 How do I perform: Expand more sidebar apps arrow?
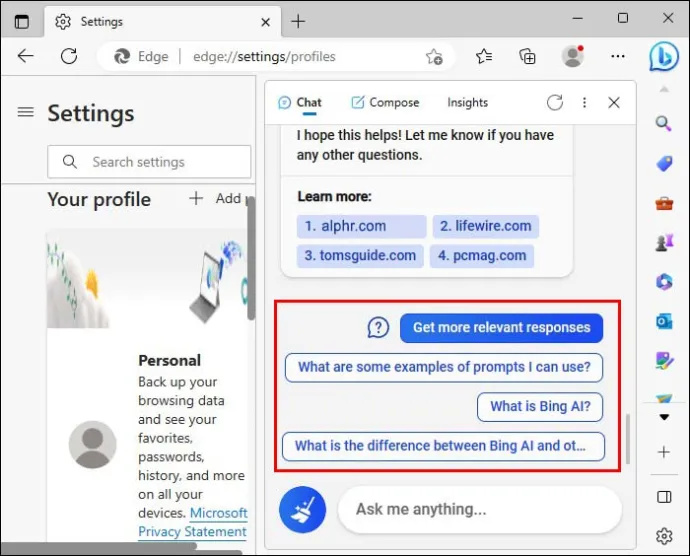(664, 417)
